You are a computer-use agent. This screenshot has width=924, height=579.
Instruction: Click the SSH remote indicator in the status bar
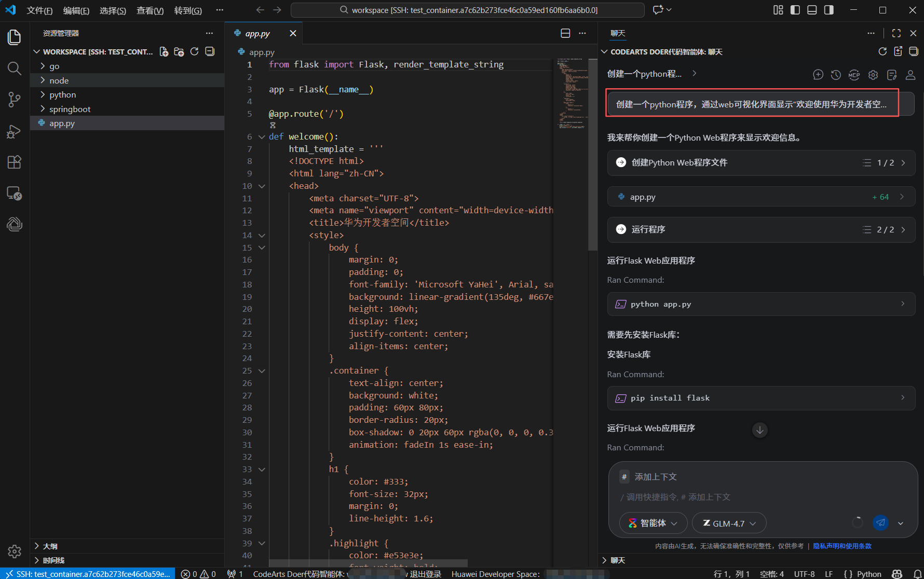click(x=88, y=574)
